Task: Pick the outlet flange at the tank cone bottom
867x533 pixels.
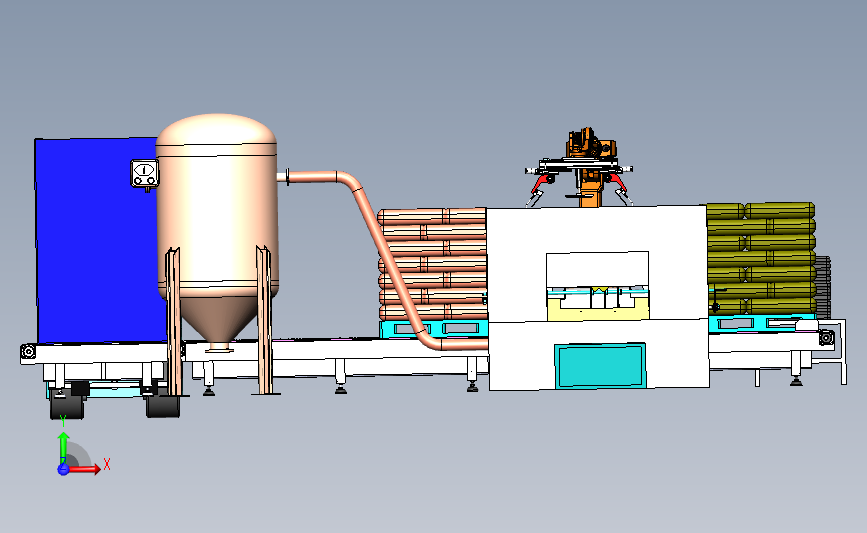Action: 219,347
